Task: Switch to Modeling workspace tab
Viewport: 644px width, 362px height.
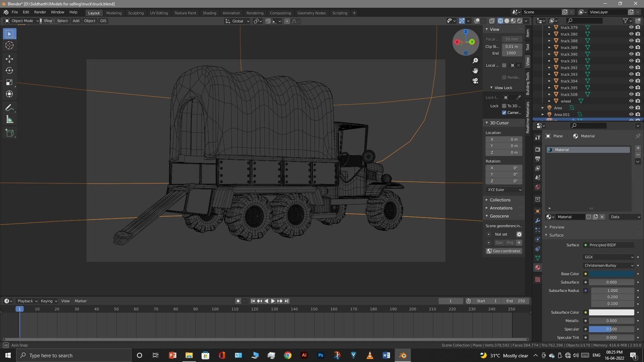Action: [x=114, y=13]
